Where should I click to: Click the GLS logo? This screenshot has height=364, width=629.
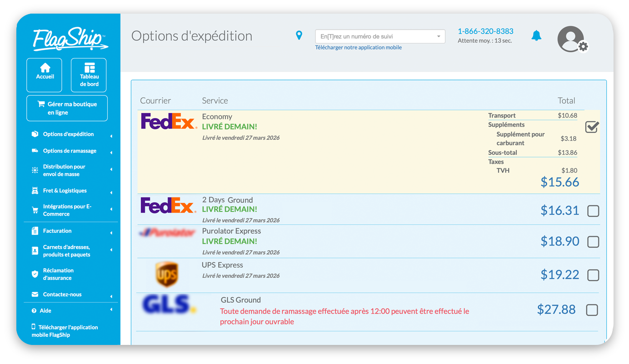(x=169, y=305)
